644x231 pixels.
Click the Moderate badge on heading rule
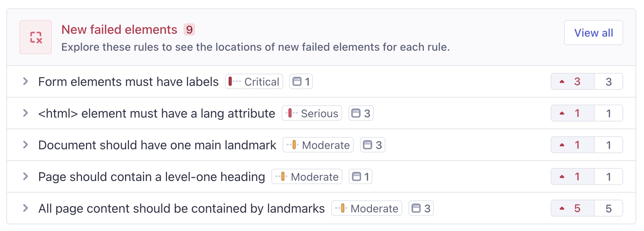pyautogui.click(x=306, y=176)
